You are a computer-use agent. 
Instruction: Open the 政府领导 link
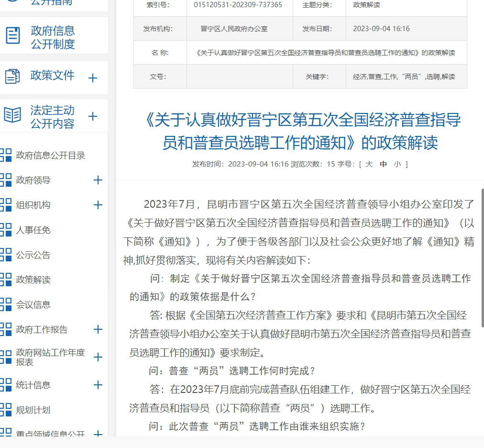coord(33,180)
